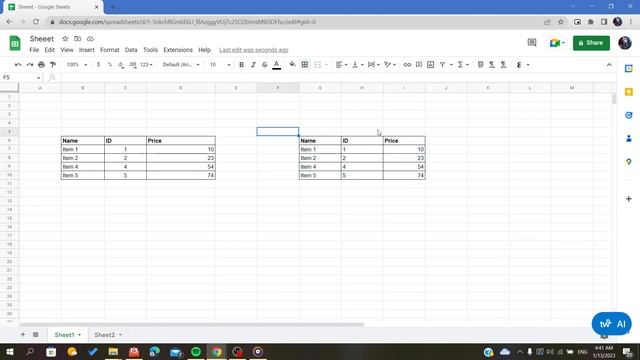Screen dimensions: 640x360
Task: Insert a comment from toolbar
Action: pos(419,64)
